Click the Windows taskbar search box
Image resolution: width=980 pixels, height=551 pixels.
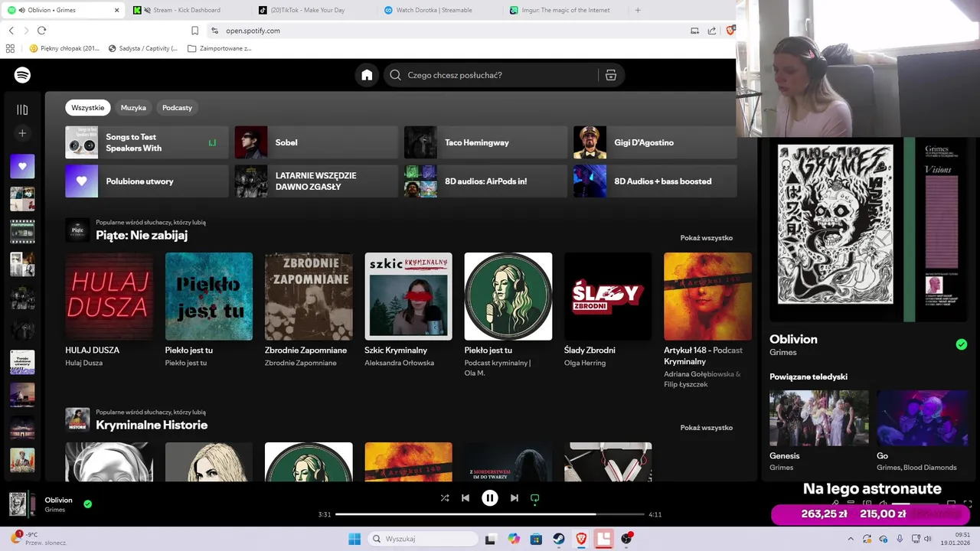tap(423, 539)
